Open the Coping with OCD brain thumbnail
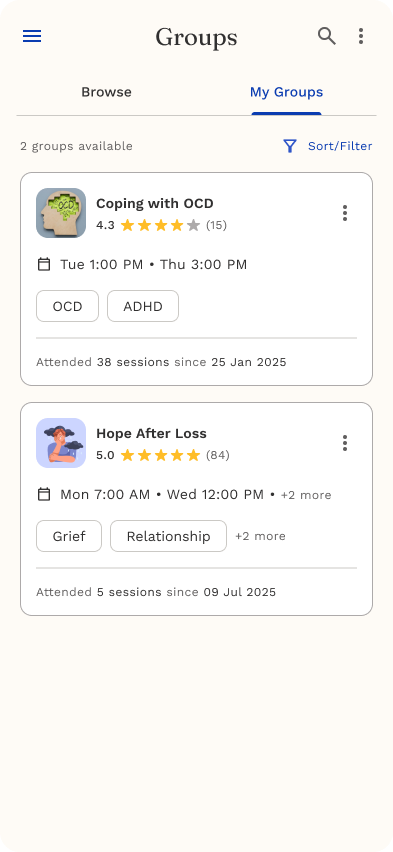This screenshot has width=393, height=852. click(x=61, y=213)
